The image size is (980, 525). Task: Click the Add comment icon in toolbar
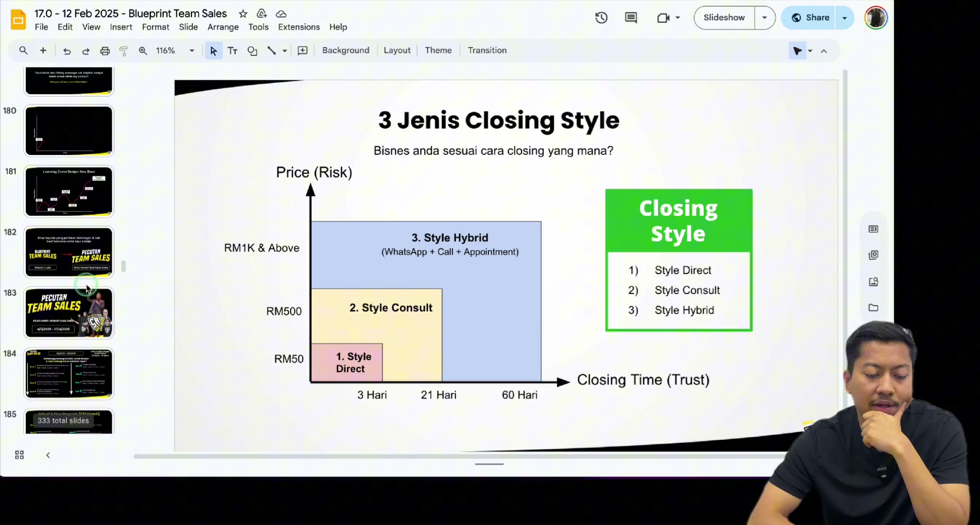click(x=302, y=51)
